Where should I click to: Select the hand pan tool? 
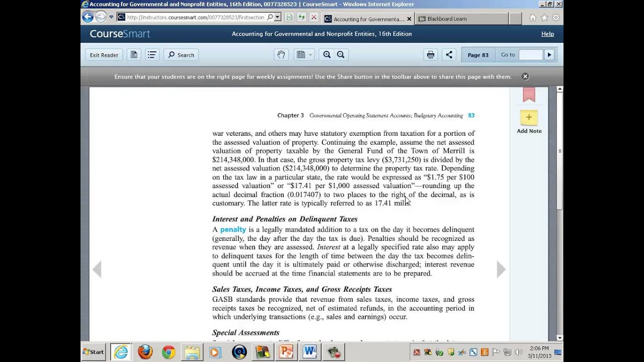[x=281, y=55]
